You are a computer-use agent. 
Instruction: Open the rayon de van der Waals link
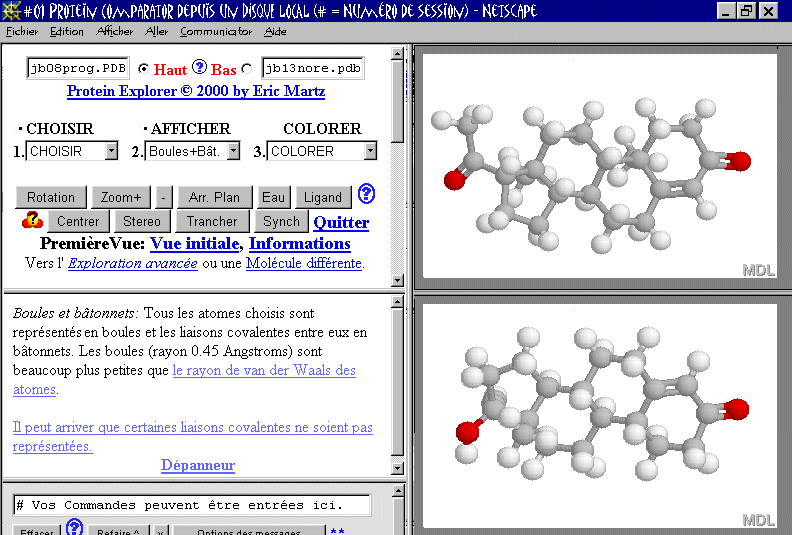pyautogui.click(x=184, y=380)
